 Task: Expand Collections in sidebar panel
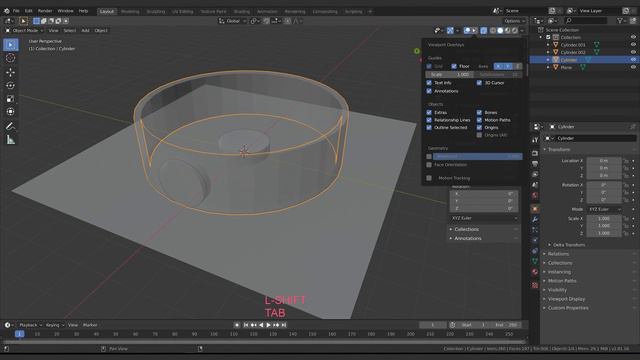[467, 229]
